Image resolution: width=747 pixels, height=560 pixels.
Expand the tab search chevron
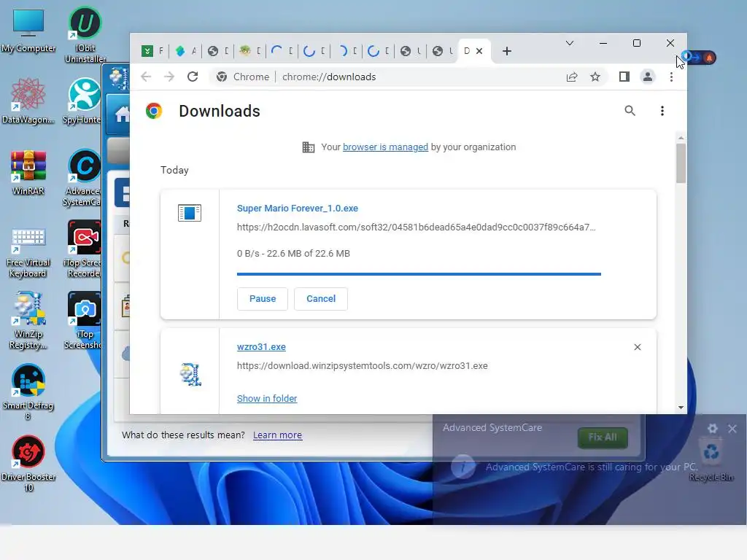pyautogui.click(x=569, y=43)
